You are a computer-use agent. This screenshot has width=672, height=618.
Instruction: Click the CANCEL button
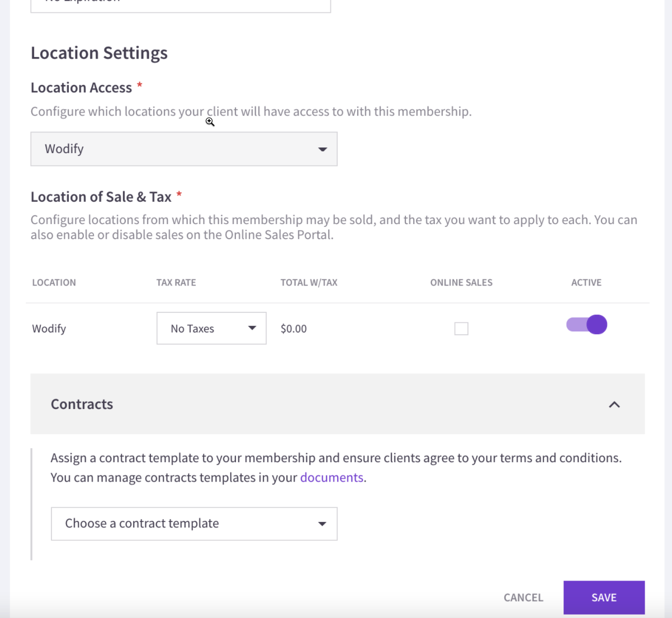coord(523,597)
